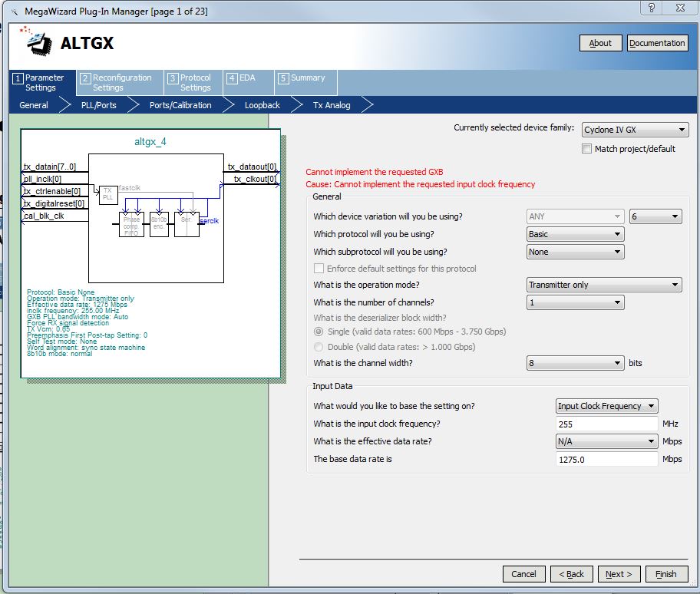Open the Input Clock Frequency dropdown
700x594 pixels.
[606, 406]
